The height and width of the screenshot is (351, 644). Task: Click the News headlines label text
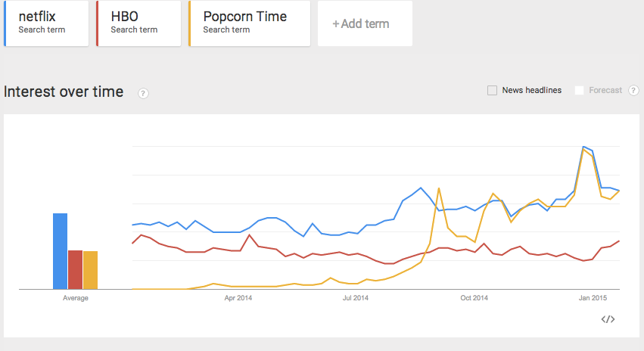click(x=532, y=91)
